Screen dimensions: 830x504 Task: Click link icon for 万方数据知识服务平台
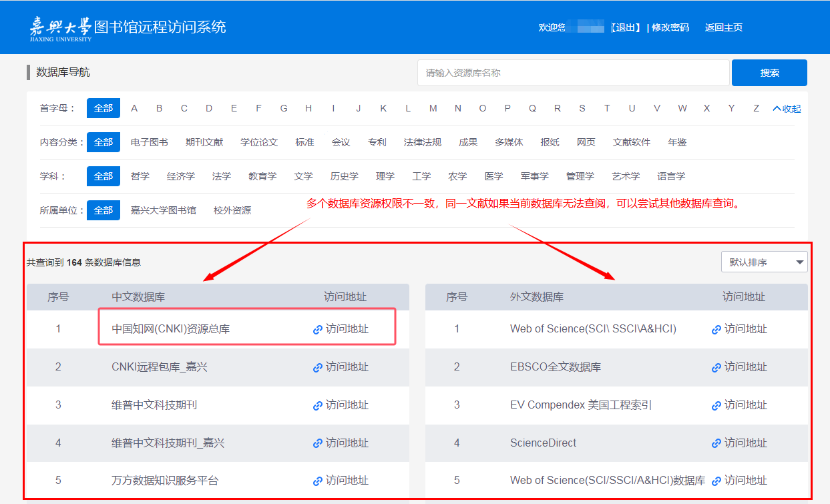[x=318, y=481]
